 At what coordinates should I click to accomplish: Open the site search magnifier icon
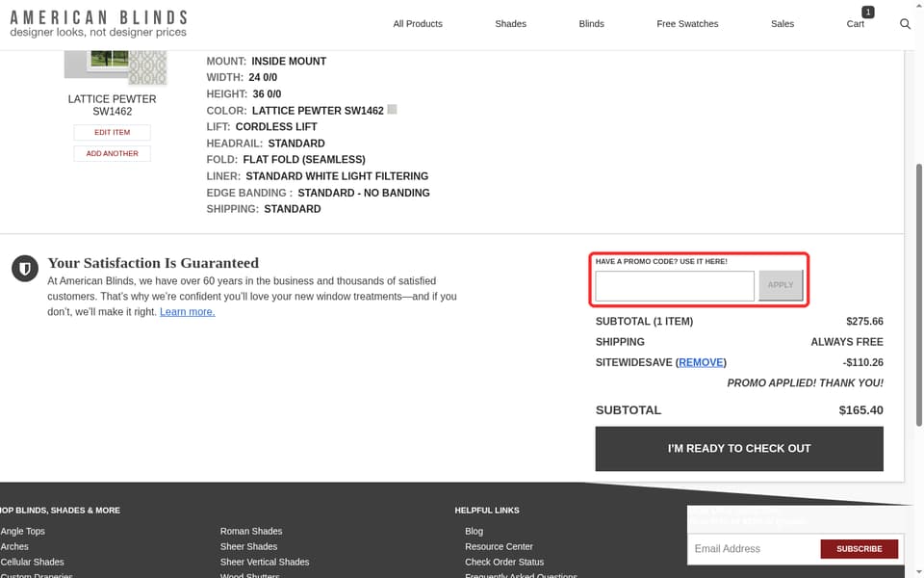coord(905,23)
